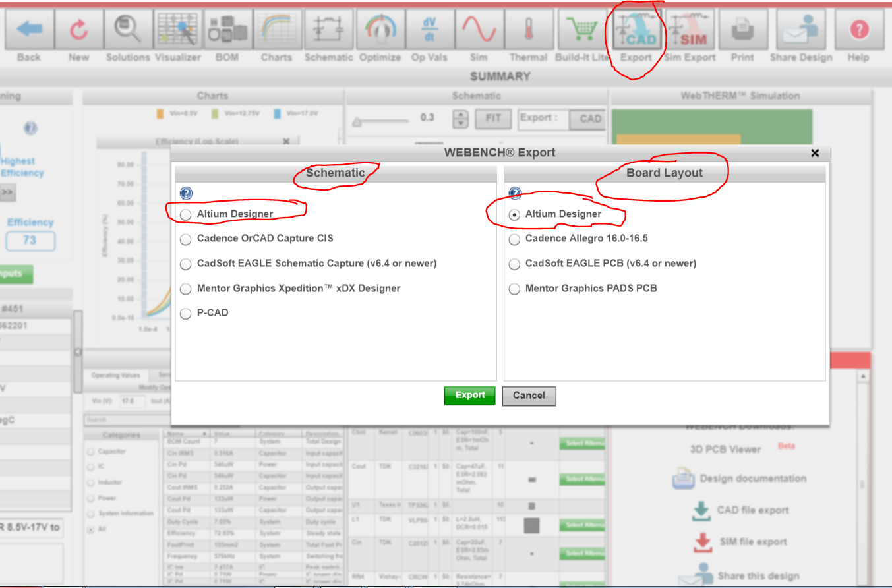This screenshot has height=588, width=892.
Task: Select System Information category radio button
Action: coord(90,514)
